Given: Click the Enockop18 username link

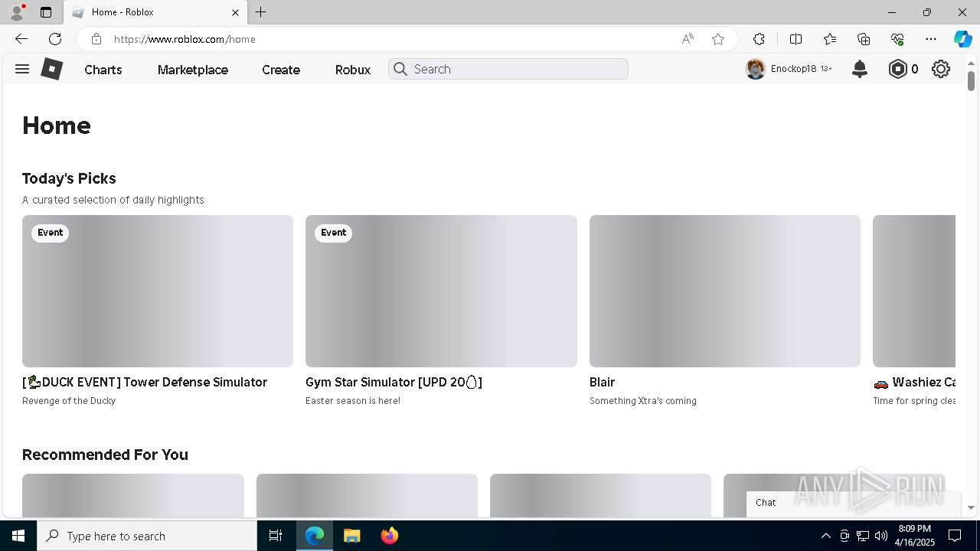Looking at the screenshot, I should tap(793, 69).
